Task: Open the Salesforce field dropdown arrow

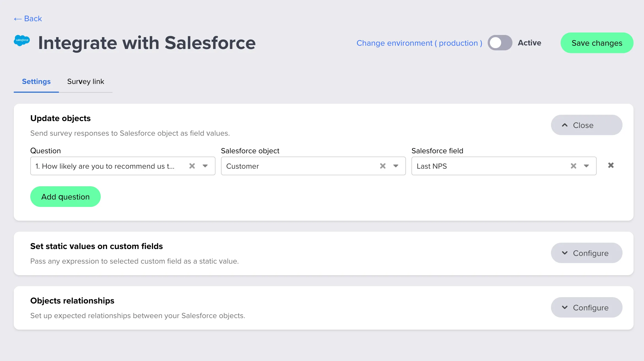Action: coord(586,166)
